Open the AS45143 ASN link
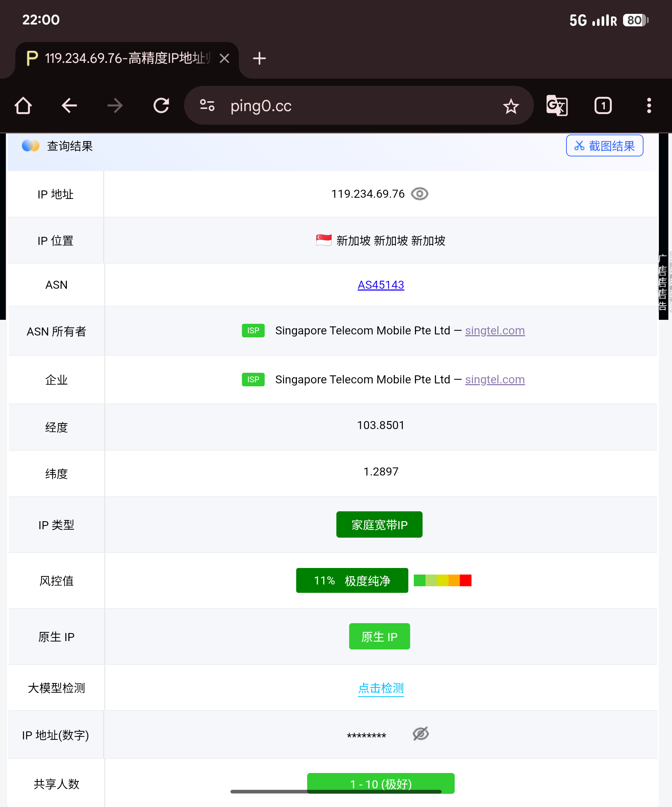This screenshot has height=807, width=672. click(381, 285)
